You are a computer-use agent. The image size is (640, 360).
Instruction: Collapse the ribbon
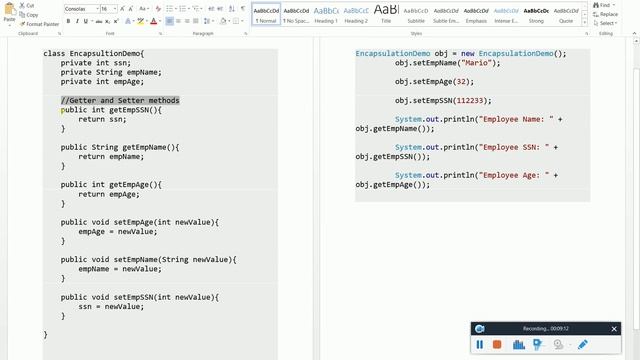634,33
